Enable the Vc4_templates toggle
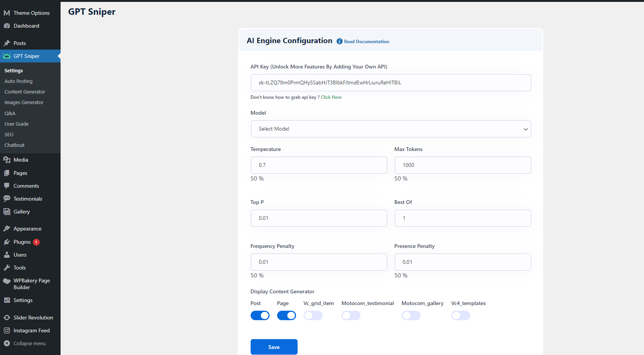 click(x=461, y=316)
